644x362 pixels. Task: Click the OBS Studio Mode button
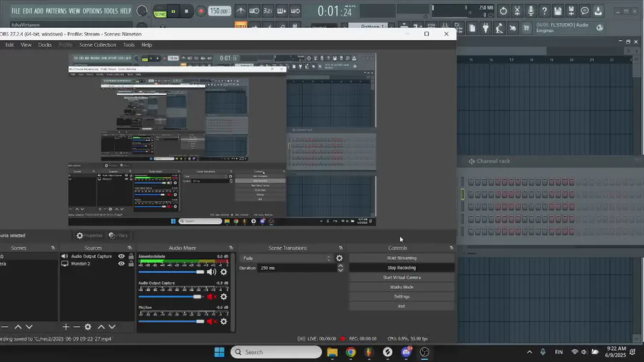click(401, 287)
